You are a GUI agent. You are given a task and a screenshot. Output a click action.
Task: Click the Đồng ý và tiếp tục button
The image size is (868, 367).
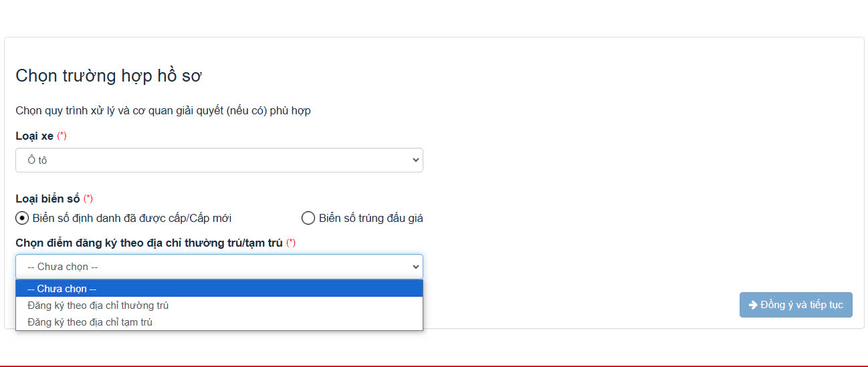pyautogui.click(x=796, y=305)
